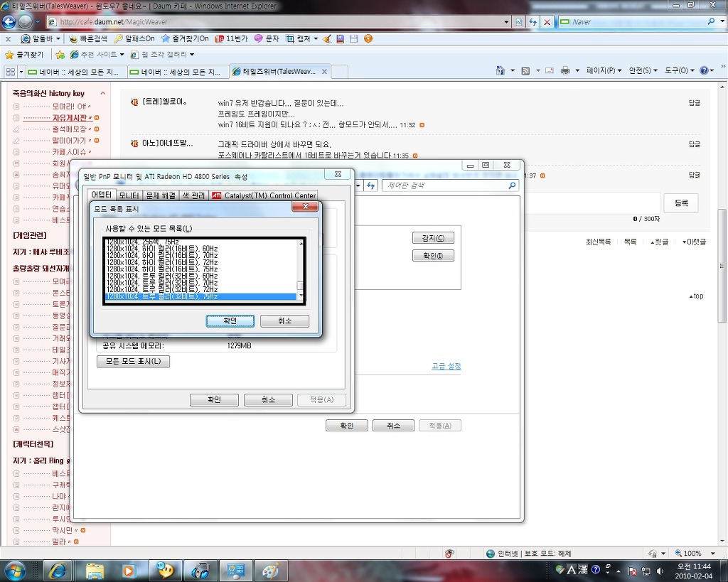This screenshot has width=728, height=582.
Task: Click the search magnifier in Naver box
Action: click(711, 21)
